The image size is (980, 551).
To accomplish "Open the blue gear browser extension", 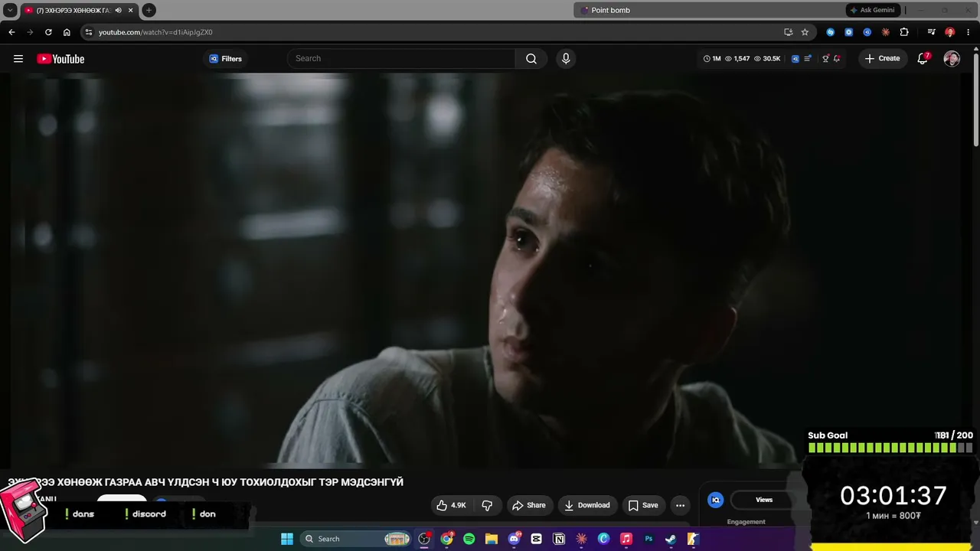I will (848, 32).
